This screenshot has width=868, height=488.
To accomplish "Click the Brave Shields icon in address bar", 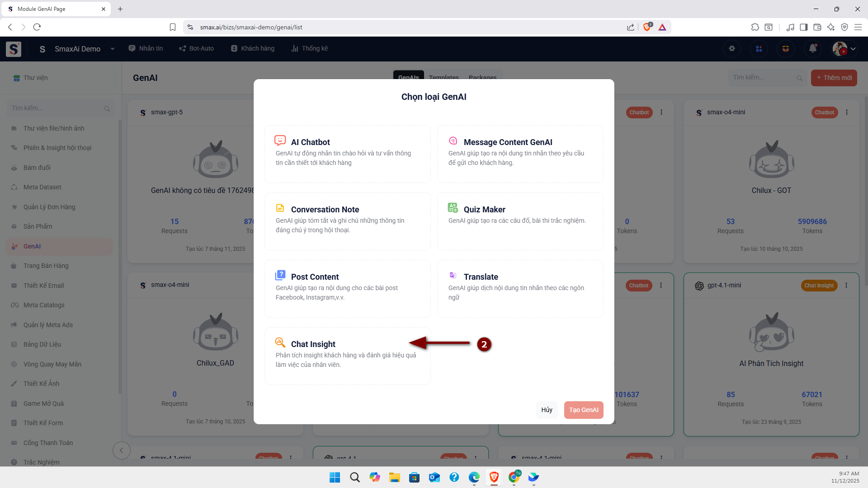I will [647, 27].
